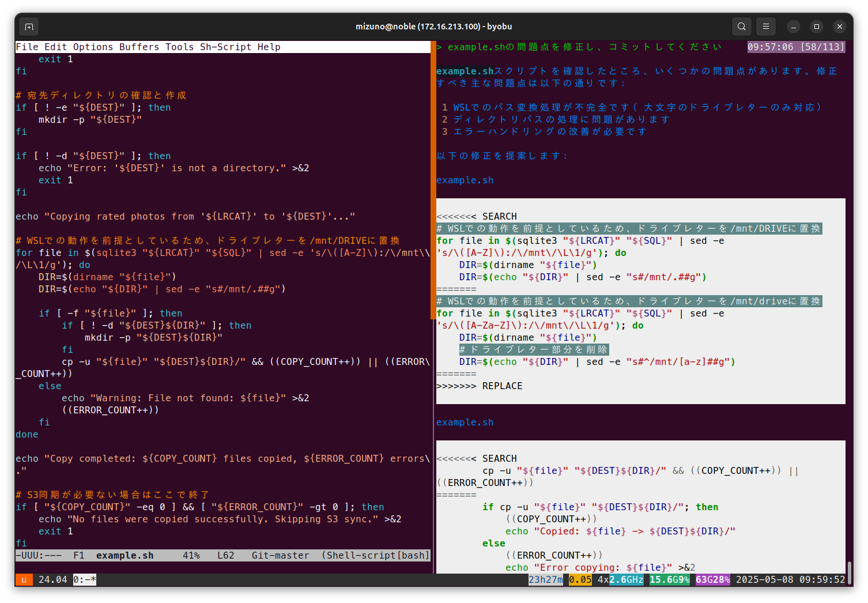This screenshot has height=603, width=868.
Task: Click the orange pane divider bar
Action: tap(433, 180)
